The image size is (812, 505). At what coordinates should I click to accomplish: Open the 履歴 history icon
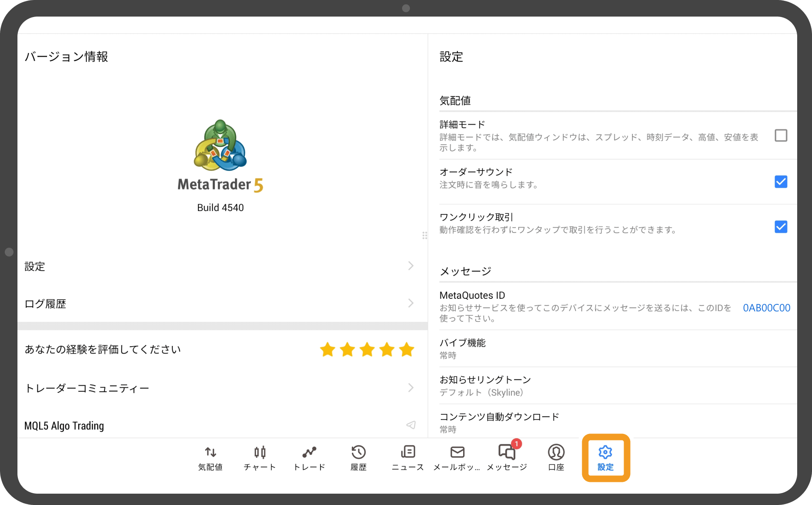(358, 457)
